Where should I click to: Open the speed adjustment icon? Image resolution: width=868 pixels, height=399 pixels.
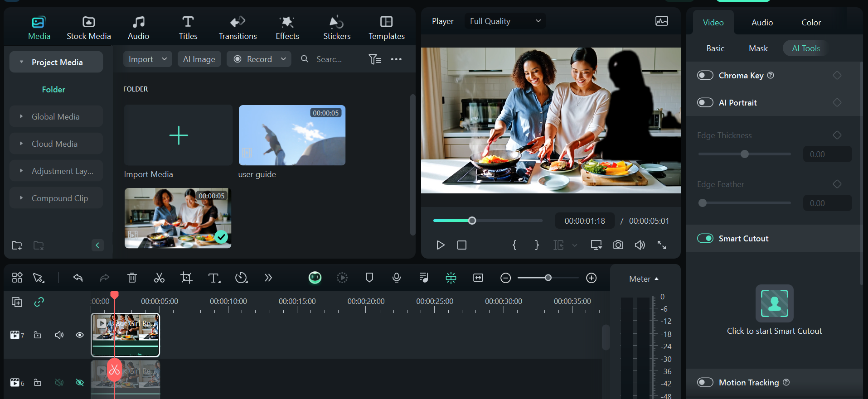pyautogui.click(x=241, y=278)
